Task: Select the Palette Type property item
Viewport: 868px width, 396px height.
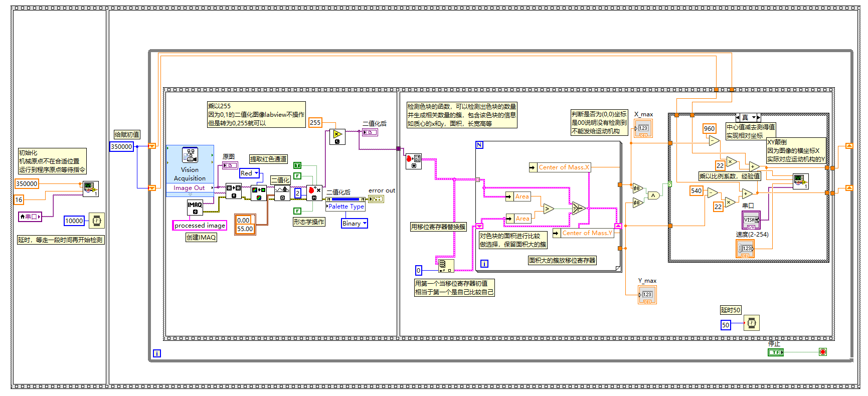Action: pos(345,207)
